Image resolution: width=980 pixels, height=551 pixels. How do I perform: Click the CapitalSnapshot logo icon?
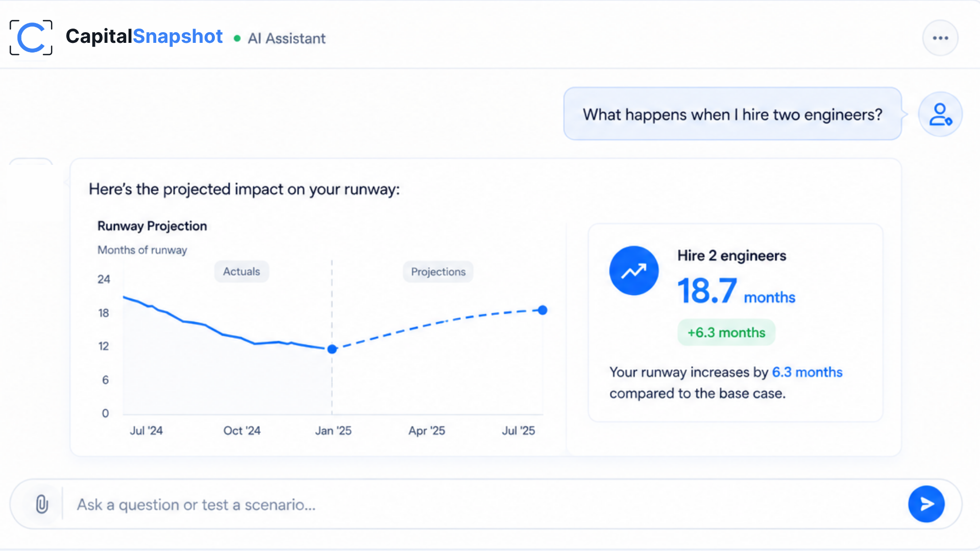[x=31, y=37]
